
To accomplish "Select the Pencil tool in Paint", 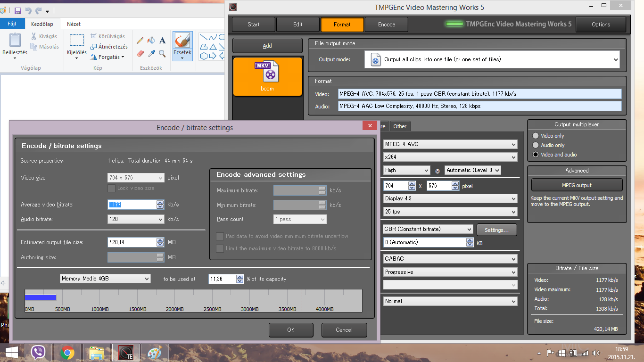I will [x=140, y=41].
